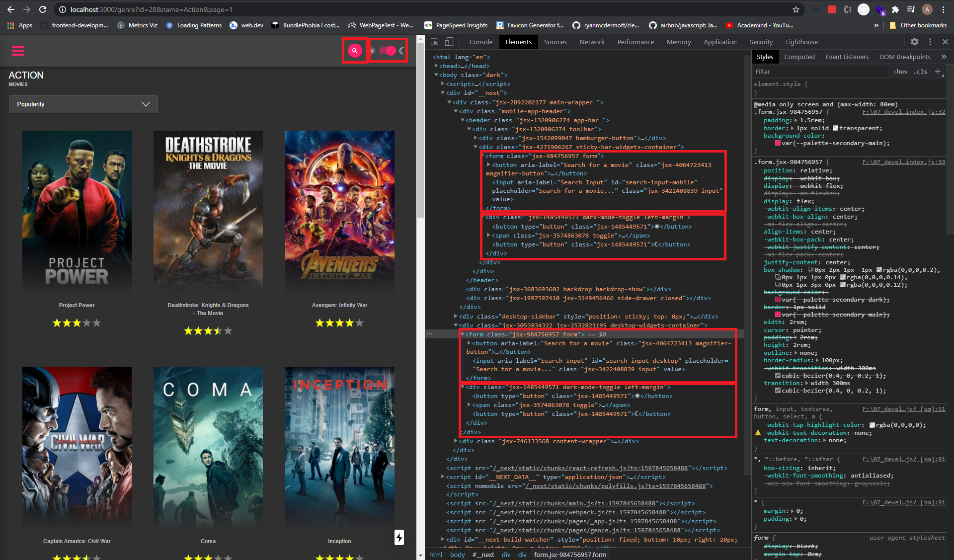The width and height of the screenshot is (954, 560).
Task: Add a new style rule with plus icon
Action: tap(938, 72)
